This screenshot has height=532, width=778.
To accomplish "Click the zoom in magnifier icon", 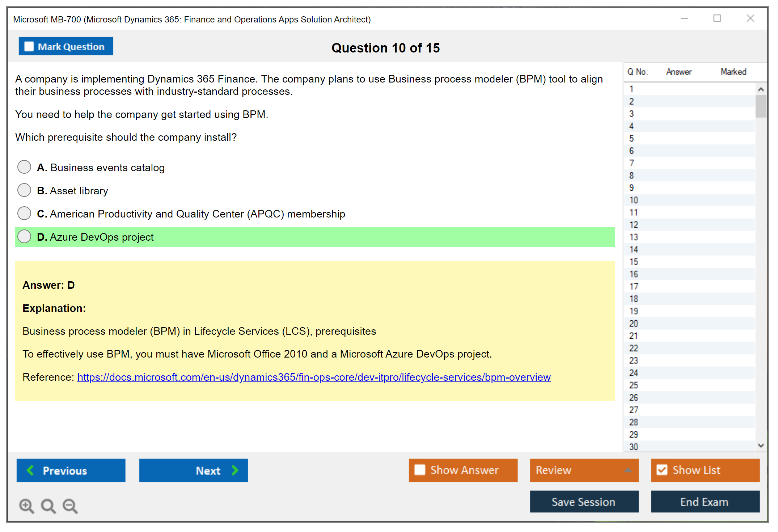I will (x=26, y=506).
